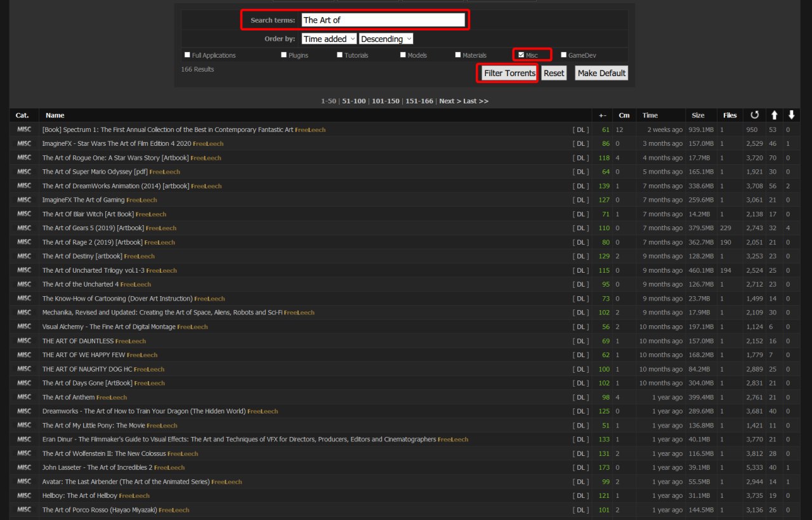Click the Filter Torrents button
This screenshot has height=520, width=812.
(509, 73)
